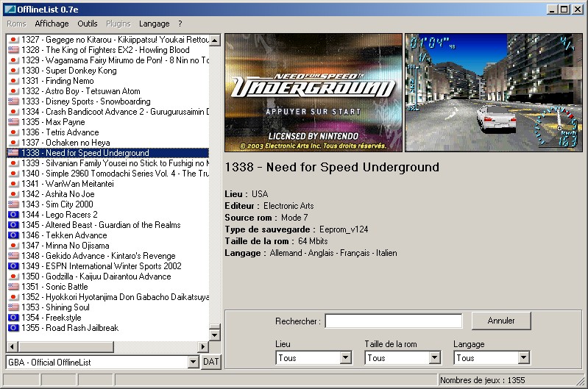Select 1340 - Simple 2960 Tomodachi Series Vol. 4
The width and height of the screenshot is (588, 389).
point(108,174)
